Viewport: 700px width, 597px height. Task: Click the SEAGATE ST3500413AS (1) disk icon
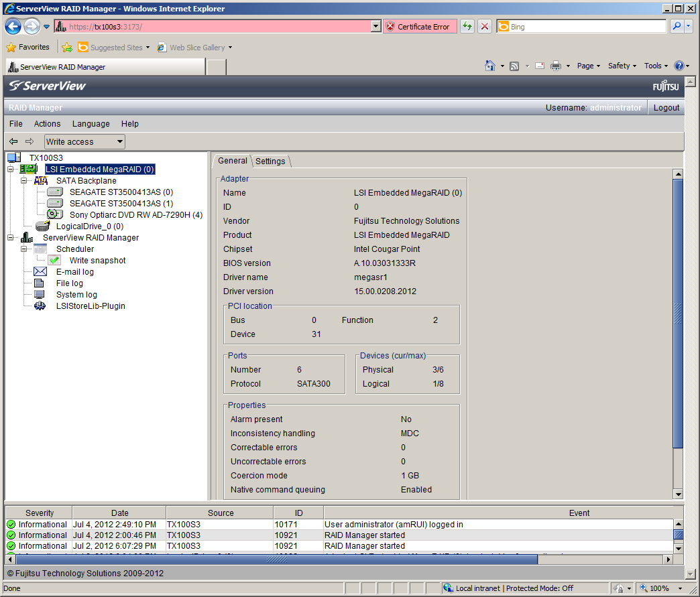[x=55, y=204]
